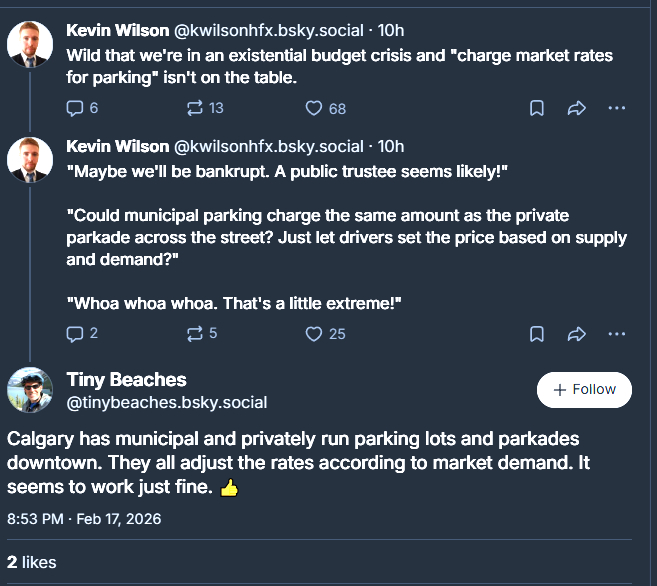
Task: Share the bankrupt trustee post
Action: (x=577, y=333)
